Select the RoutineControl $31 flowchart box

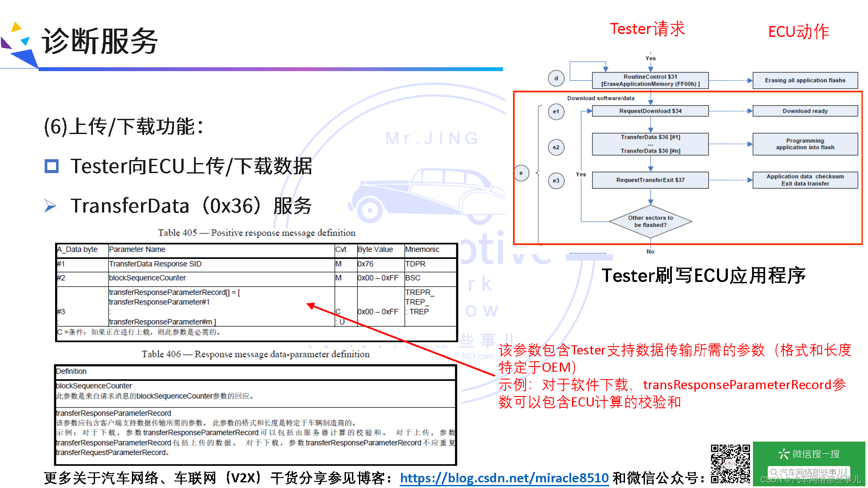(x=650, y=80)
